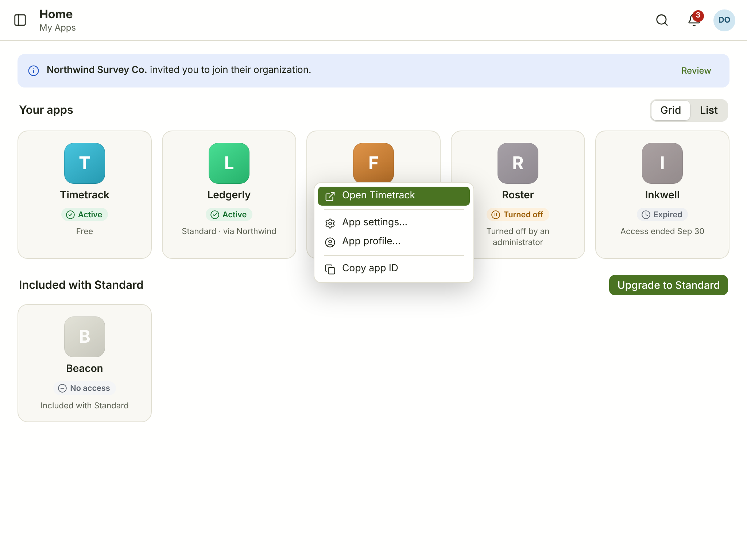The width and height of the screenshot is (747, 560).
Task: Click the Inkwell app name
Action: coord(662,195)
